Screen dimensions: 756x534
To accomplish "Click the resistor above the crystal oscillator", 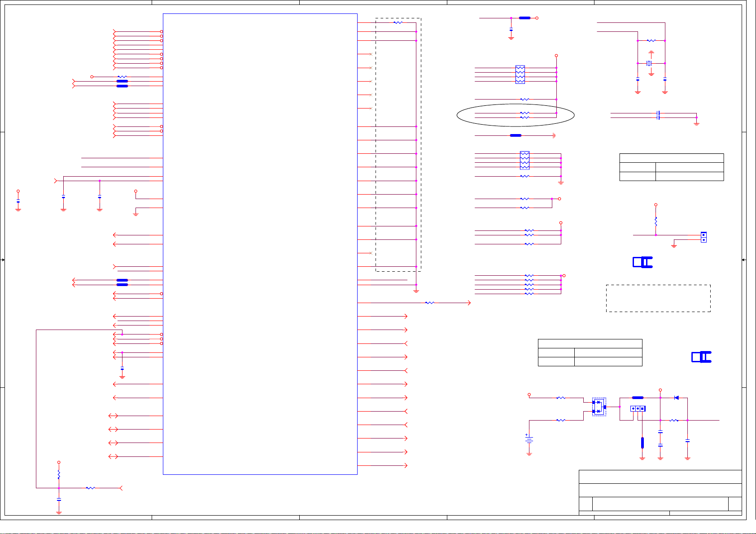I will [651, 41].
